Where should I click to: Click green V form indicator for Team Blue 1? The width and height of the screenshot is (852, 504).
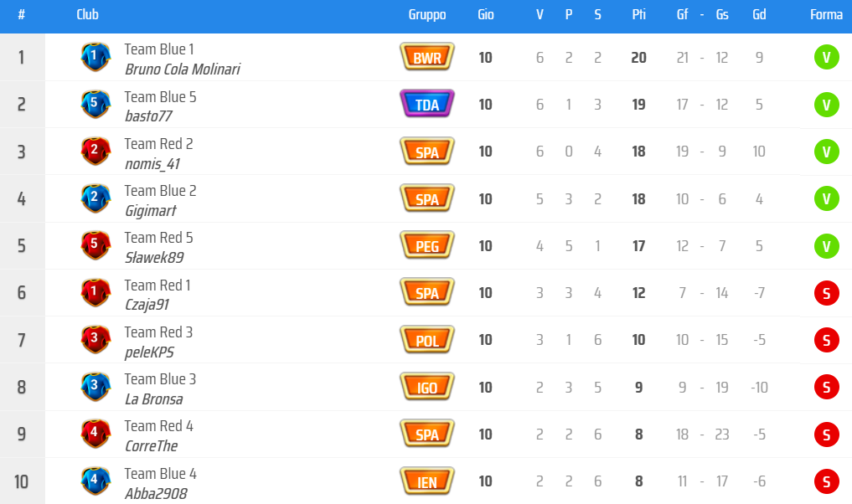pyautogui.click(x=826, y=58)
